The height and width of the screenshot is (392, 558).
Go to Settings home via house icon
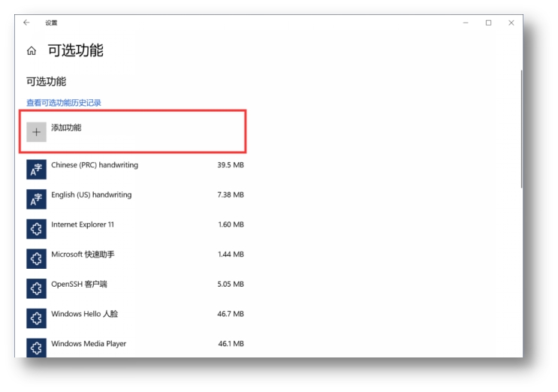32,51
